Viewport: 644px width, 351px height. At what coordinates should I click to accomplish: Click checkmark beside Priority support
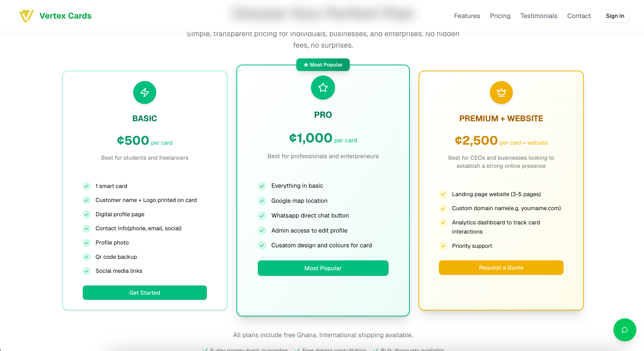tap(443, 246)
